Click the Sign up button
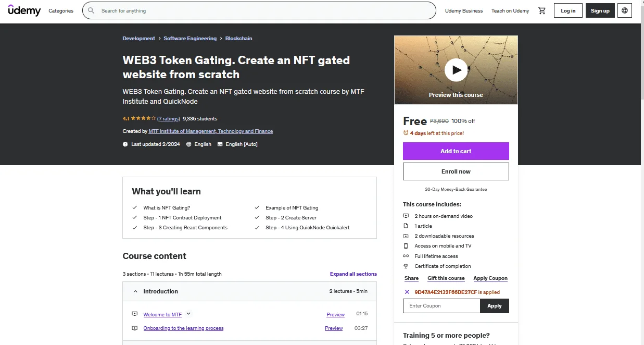The image size is (644, 345). pos(600,10)
